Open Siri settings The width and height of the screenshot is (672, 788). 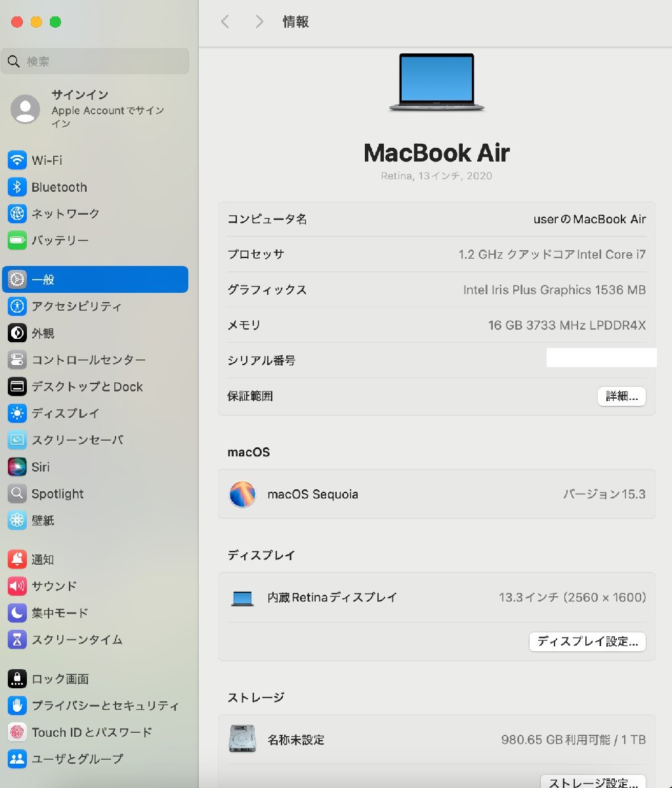40,467
